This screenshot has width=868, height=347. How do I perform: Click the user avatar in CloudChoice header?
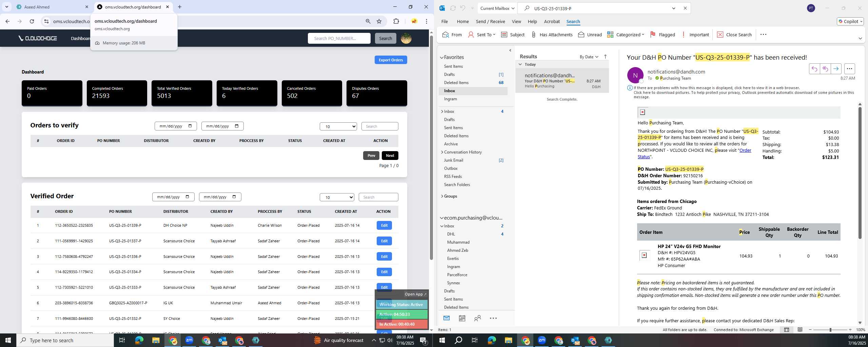pyautogui.click(x=406, y=38)
